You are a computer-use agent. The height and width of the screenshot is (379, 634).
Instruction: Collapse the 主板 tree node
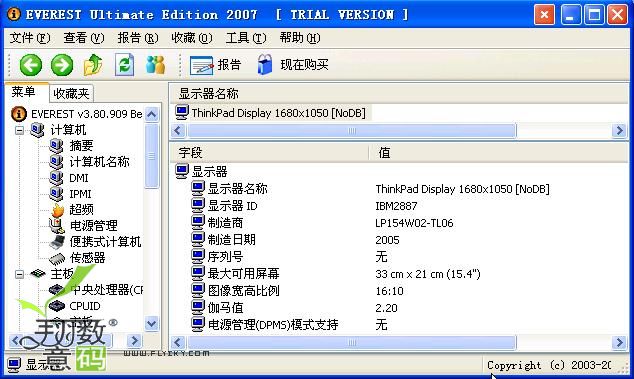19,274
